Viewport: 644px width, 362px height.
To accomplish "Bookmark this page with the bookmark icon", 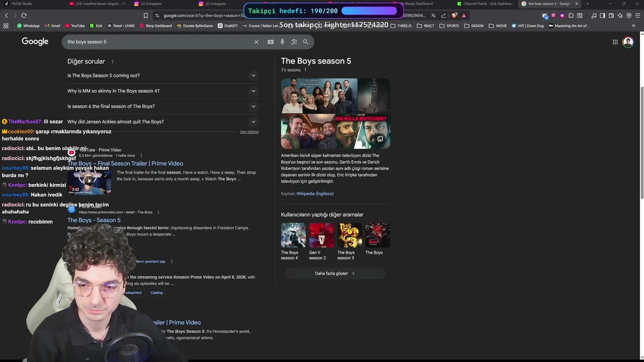I will click(146, 16).
